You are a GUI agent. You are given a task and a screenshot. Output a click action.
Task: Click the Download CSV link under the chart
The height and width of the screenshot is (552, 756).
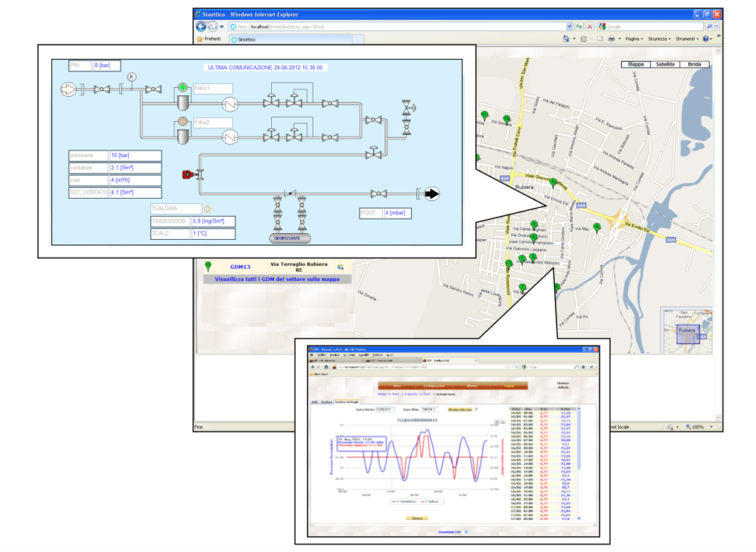pos(449,532)
